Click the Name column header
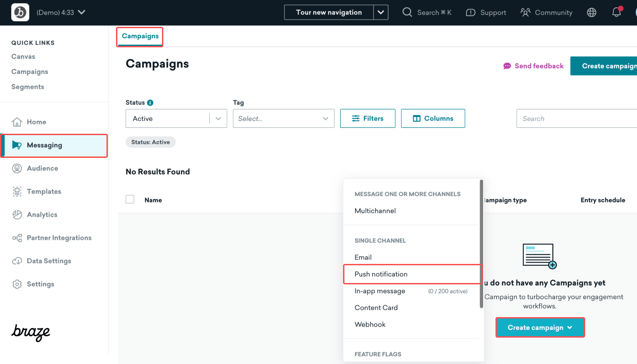The width and height of the screenshot is (637, 364). [153, 200]
